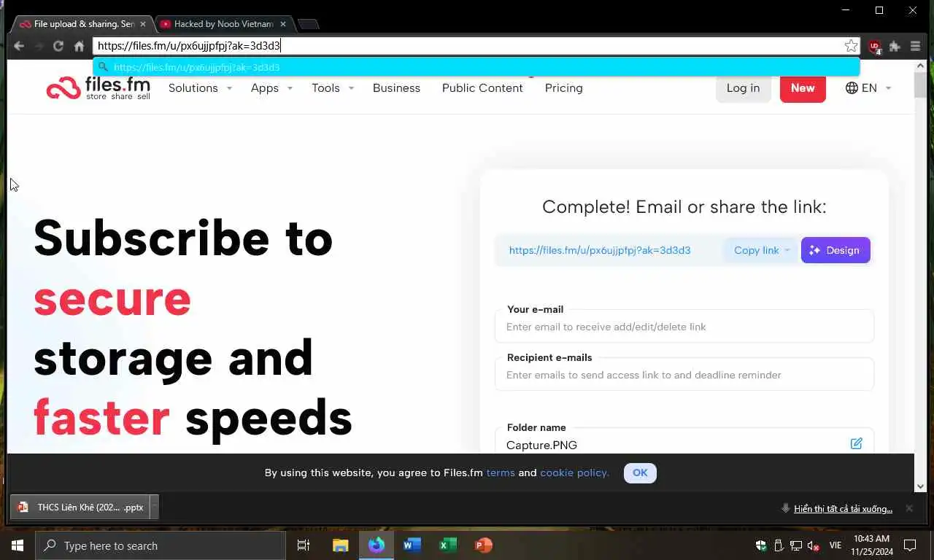Click the Windows search box

[160, 545]
